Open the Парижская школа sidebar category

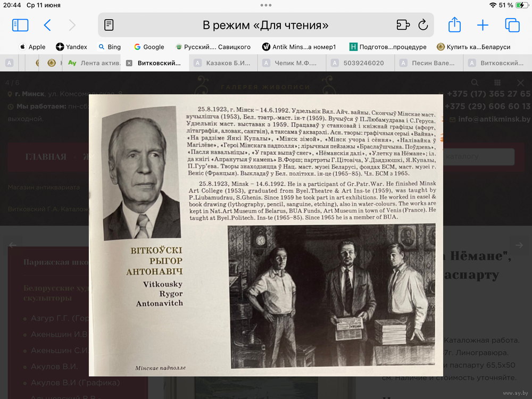point(56,262)
